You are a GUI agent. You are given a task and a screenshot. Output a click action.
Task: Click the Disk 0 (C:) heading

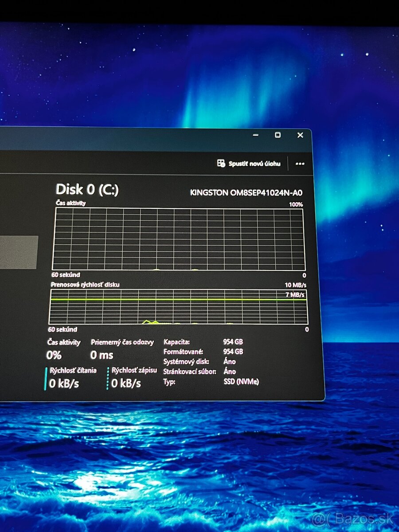point(87,190)
